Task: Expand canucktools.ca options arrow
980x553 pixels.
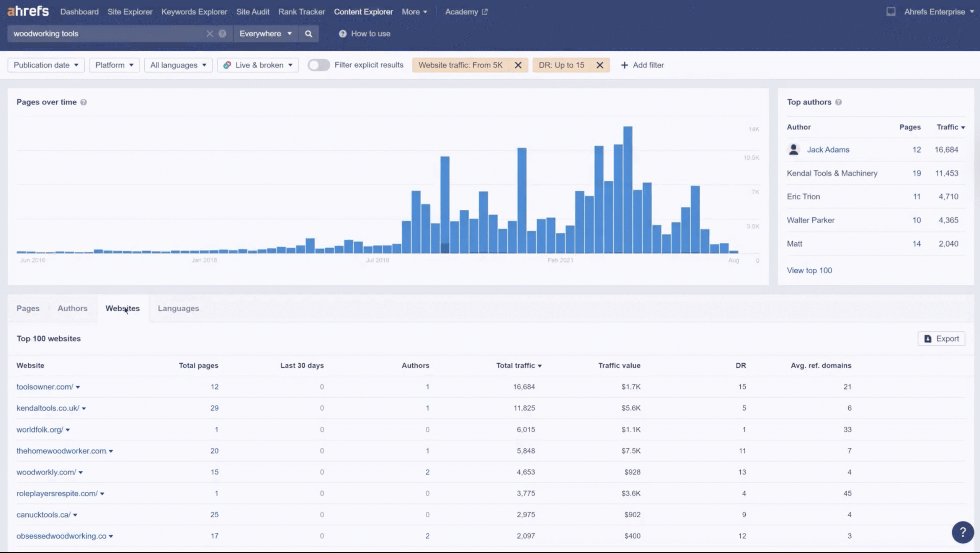Action: click(75, 515)
